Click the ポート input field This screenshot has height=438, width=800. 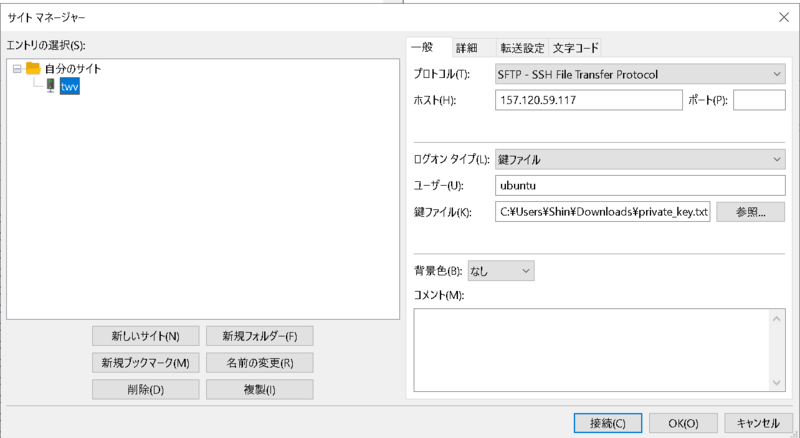759,100
